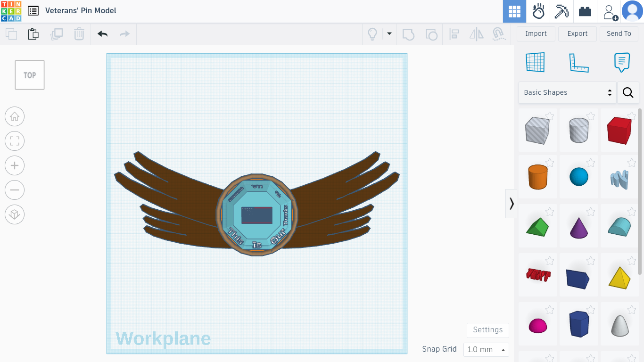
Task: Click the Import button
Action: pos(536,33)
